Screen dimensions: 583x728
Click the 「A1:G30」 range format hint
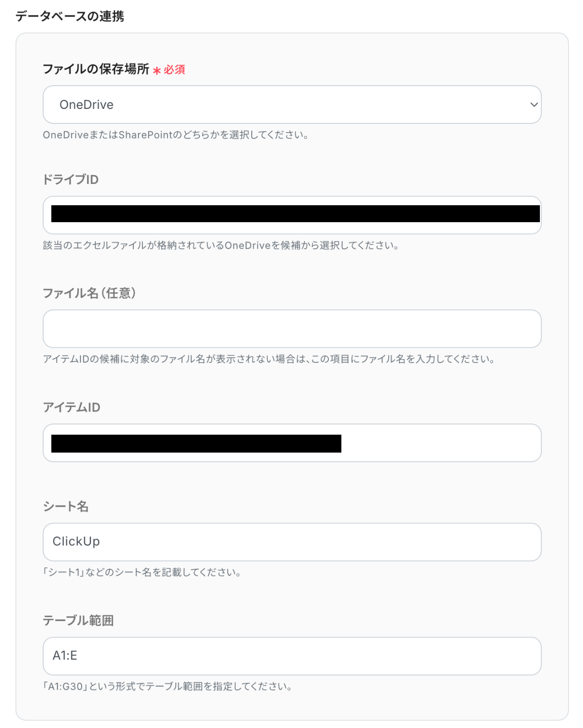(168, 686)
